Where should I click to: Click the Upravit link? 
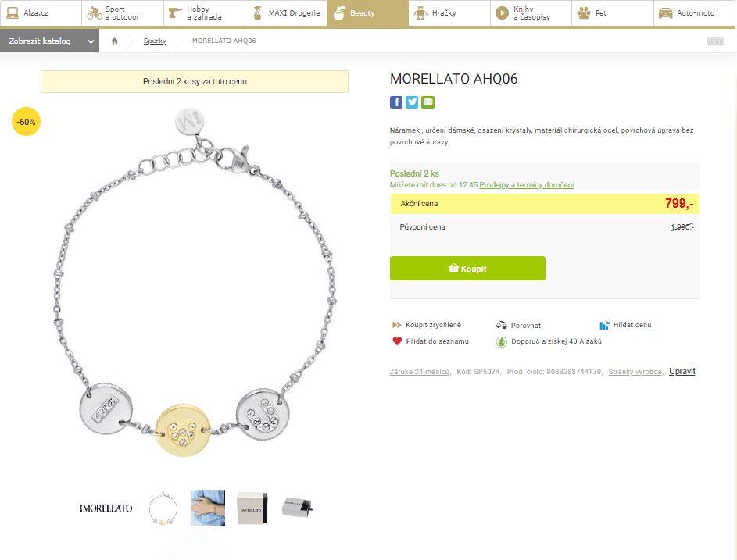pos(682,371)
